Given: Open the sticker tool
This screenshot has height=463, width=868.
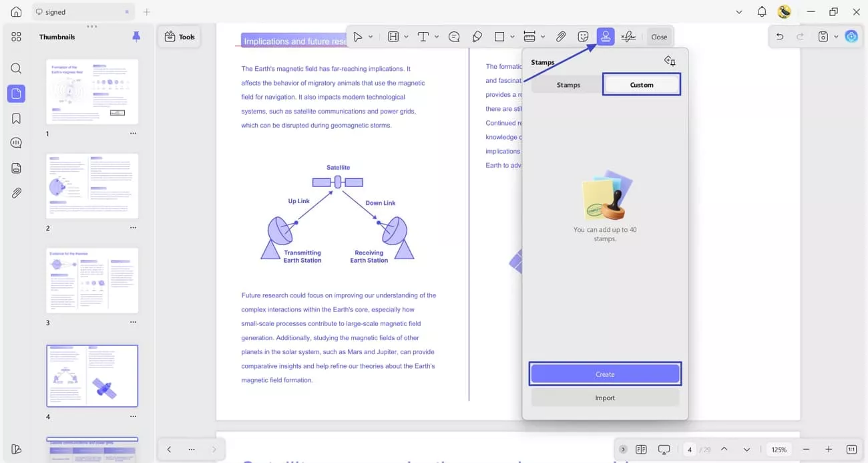Looking at the screenshot, I should tap(583, 37).
